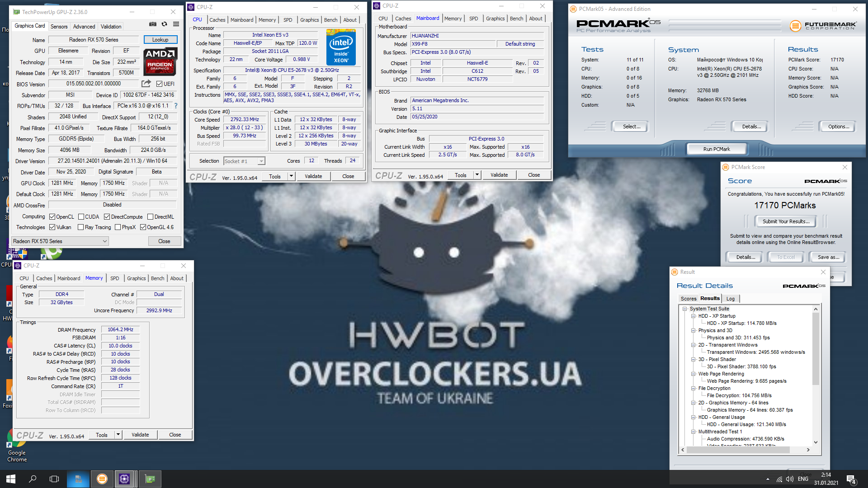Open Tools dropdown arrow in CPU-Z CPU window

292,176
